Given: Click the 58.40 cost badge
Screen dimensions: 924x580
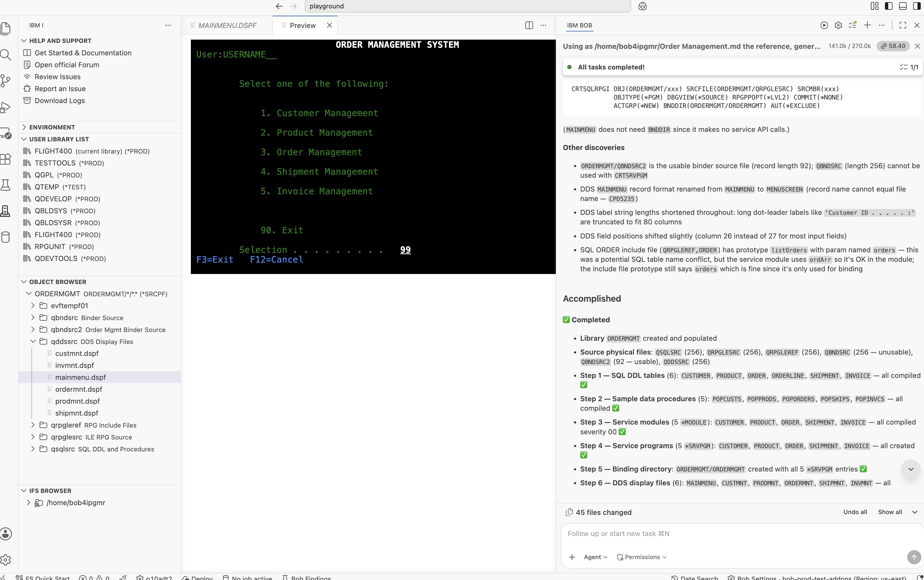Looking at the screenshot, I should [x=893, y=46].
